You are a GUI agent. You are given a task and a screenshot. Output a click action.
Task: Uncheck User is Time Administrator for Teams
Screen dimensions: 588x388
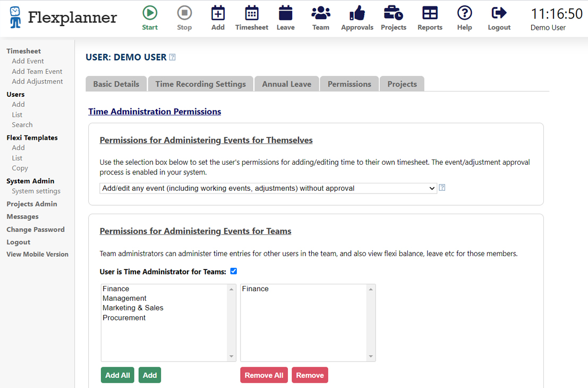click(x=234, y=271)
